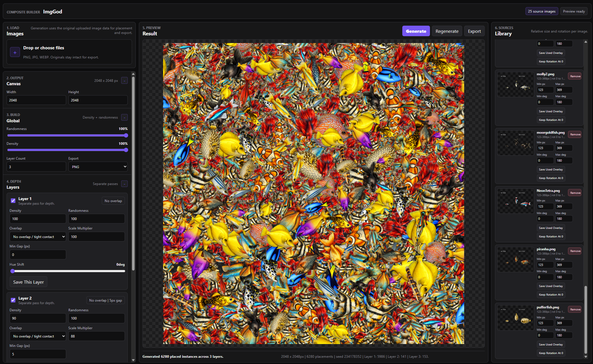Uncheck the Layer 2 checkbox

13,300
